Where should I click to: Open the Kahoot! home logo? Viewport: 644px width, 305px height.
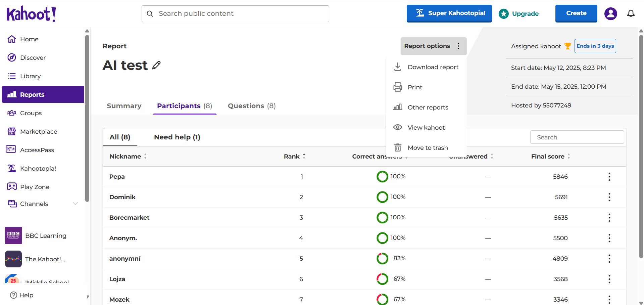tap(31, 14)
